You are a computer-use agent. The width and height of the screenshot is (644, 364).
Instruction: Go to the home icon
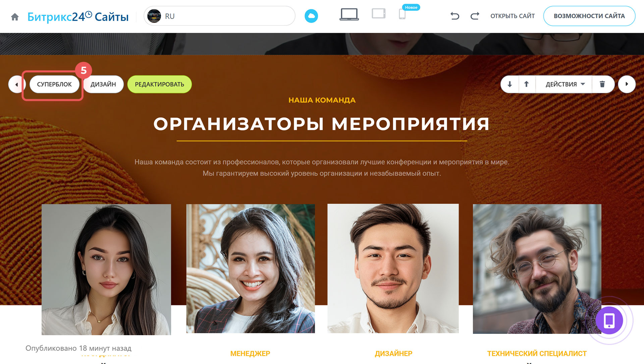point(15,17)
